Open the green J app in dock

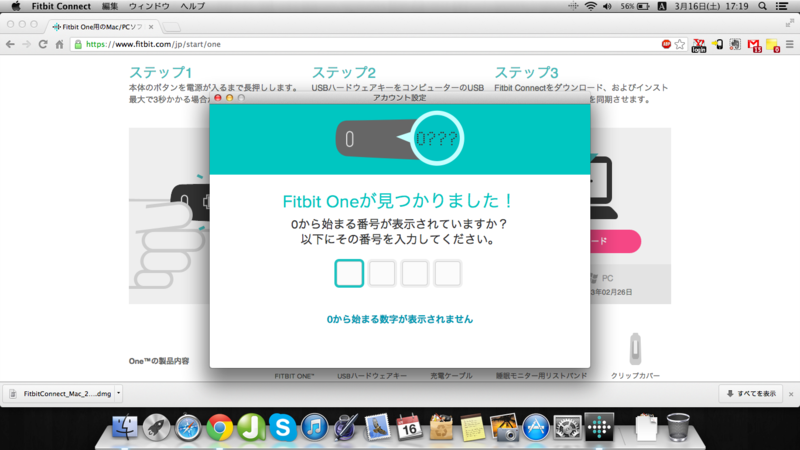pos(251,427)
